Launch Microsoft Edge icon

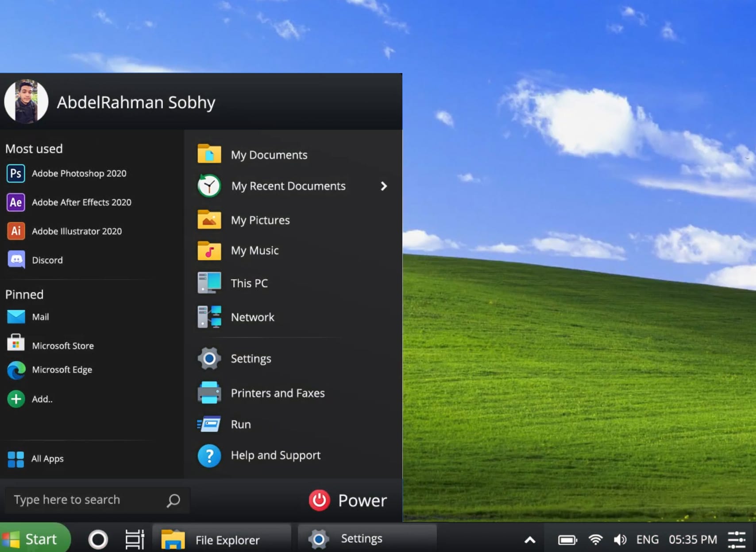click(x=16, y=370)
